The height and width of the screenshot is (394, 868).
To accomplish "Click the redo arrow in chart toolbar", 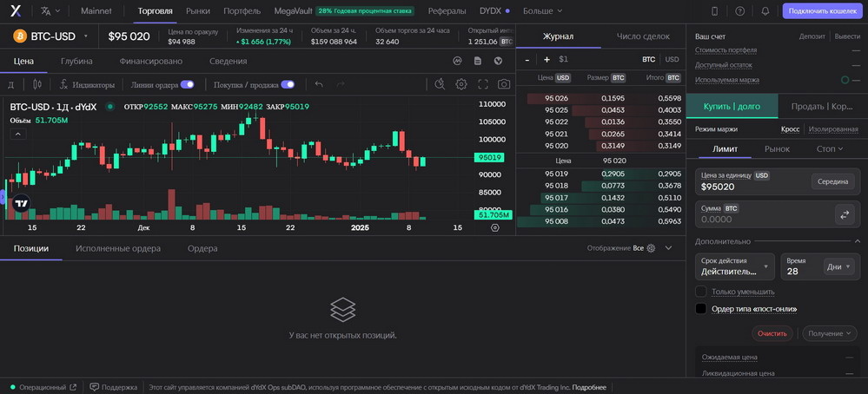I will [x=341, y=84].
